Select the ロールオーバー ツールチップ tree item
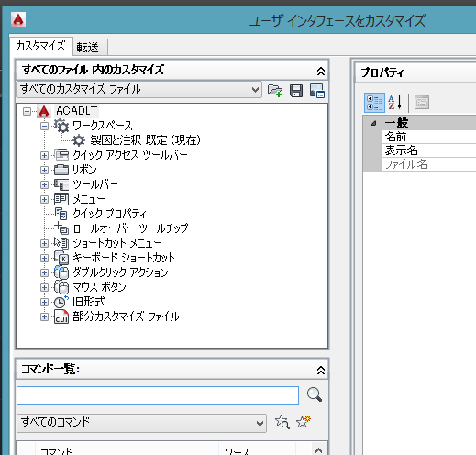The height and width of the screenshot is (455, 476). coord(130,228)
